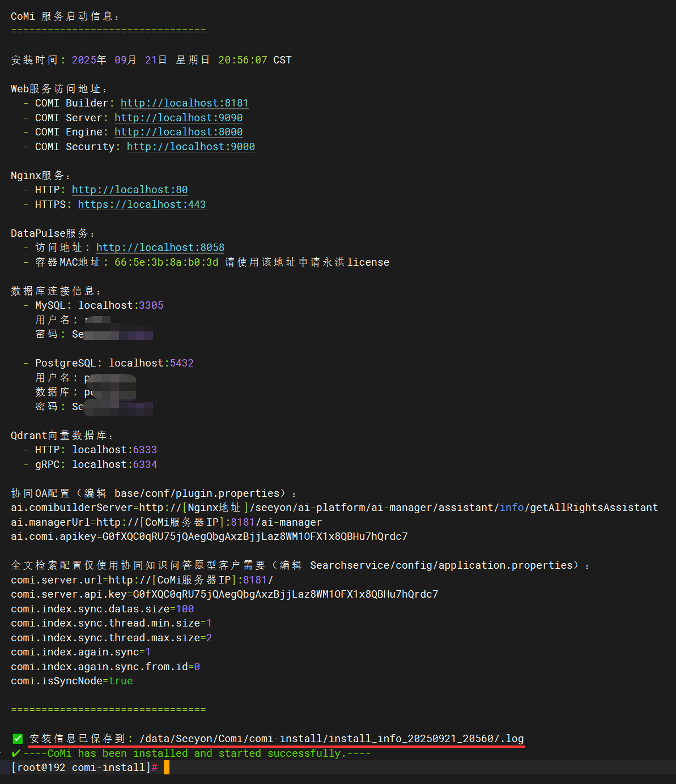Open the Nginx HTTPS link https://localhost:443

coord(142,204)
